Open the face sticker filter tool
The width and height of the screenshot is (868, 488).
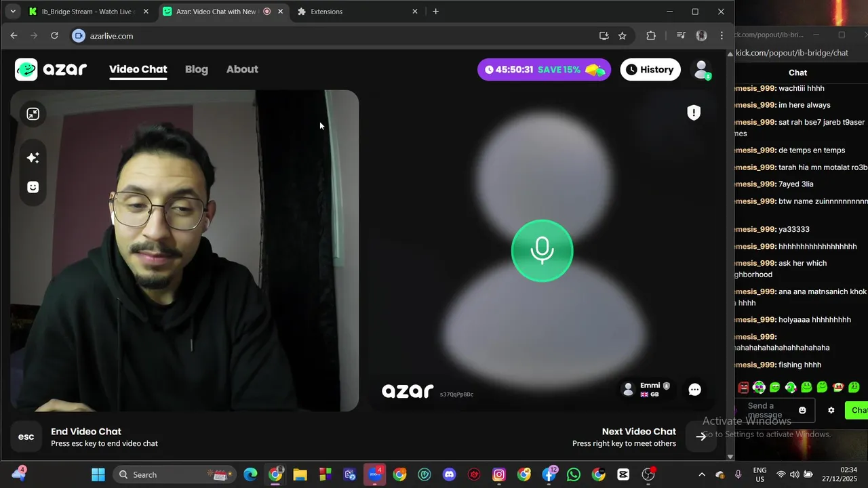[33, 187]
